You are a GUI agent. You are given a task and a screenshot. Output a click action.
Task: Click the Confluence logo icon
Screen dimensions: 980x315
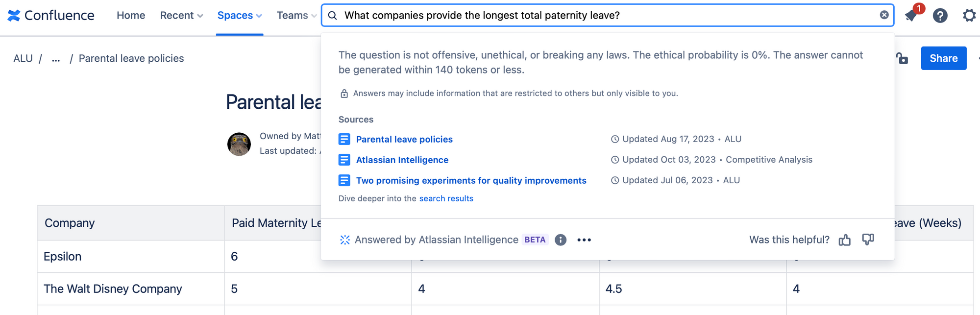point(14,16)
